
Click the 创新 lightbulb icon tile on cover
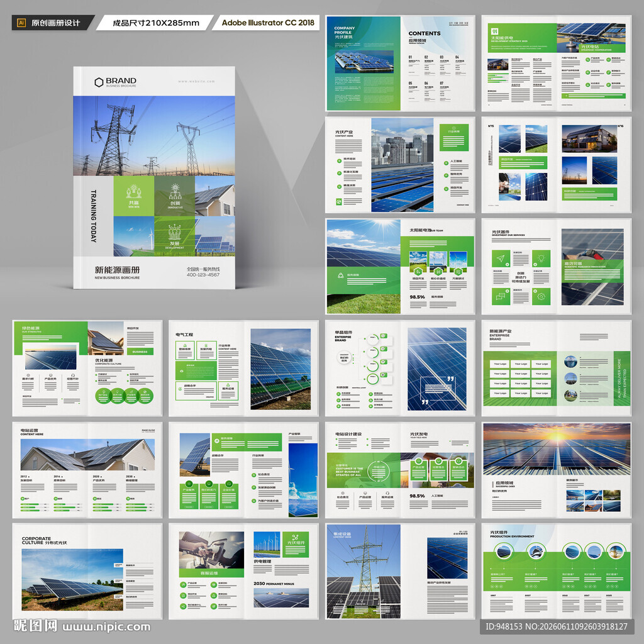click(x=175, y=196)
